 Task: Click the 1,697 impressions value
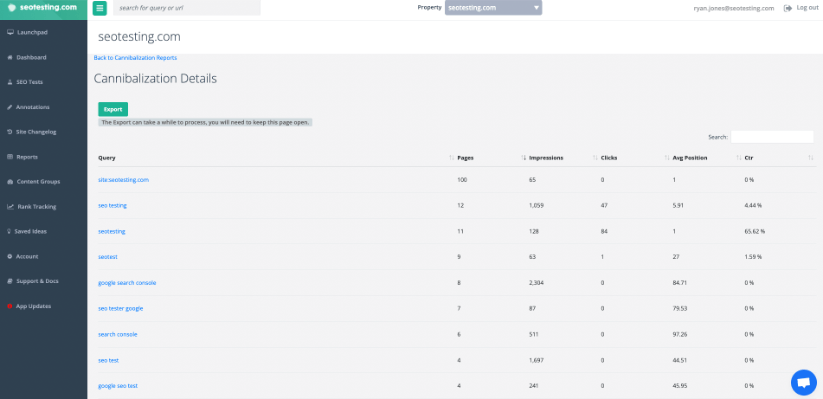[536, 360]
